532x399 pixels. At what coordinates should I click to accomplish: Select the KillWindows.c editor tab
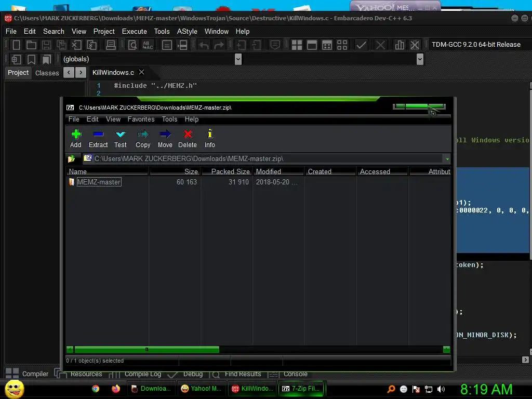[113, 73]
